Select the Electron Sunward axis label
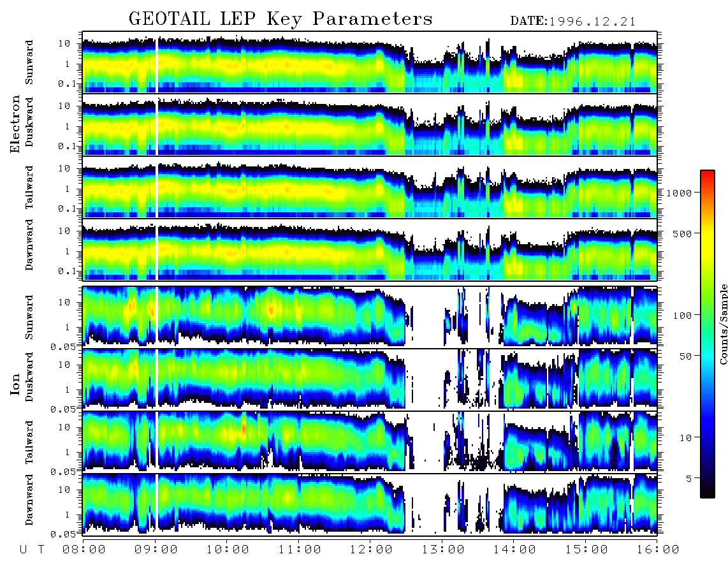 (29, 62)
